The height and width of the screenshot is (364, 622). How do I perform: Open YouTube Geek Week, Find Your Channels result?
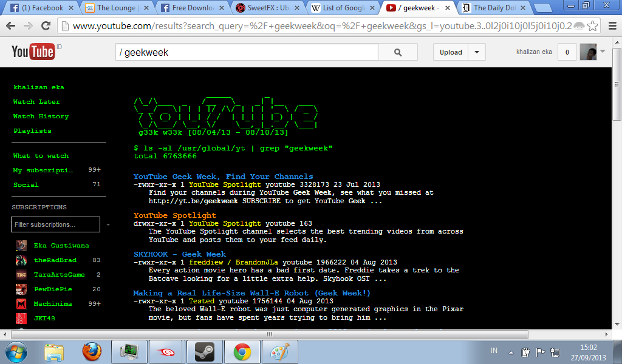point(223,177)
